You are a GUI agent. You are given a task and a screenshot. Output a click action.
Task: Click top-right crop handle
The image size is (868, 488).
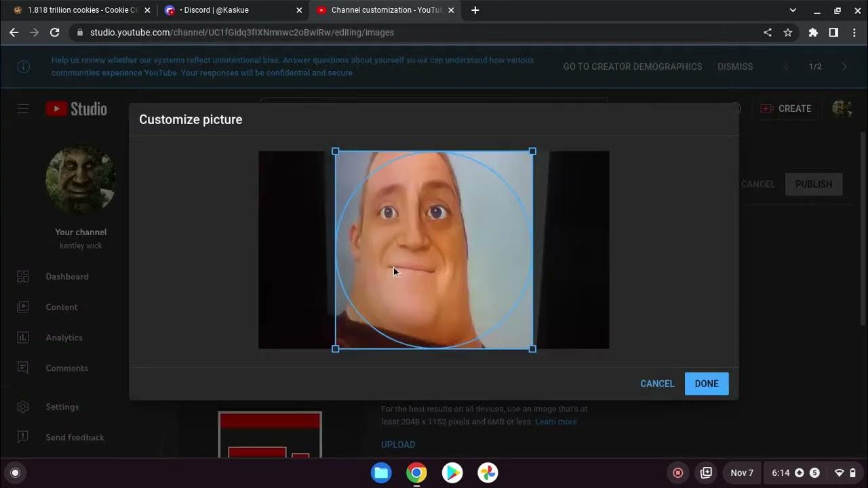pos(532,152)
